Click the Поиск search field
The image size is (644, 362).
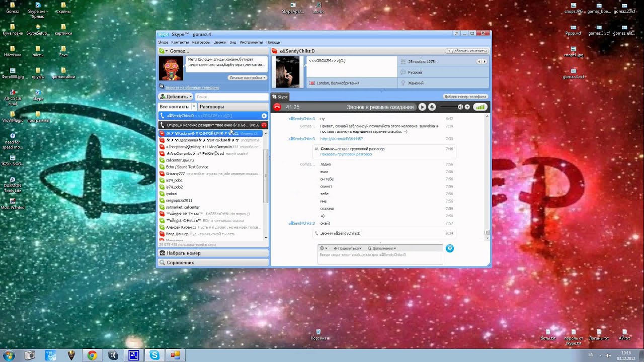(231, 97)
